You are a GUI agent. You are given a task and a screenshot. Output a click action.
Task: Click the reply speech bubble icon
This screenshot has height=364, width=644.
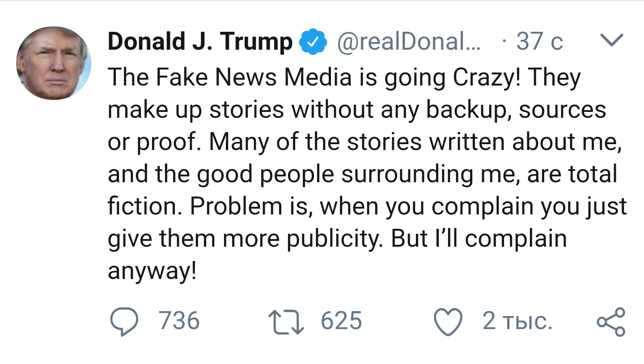tap(123, 321)
